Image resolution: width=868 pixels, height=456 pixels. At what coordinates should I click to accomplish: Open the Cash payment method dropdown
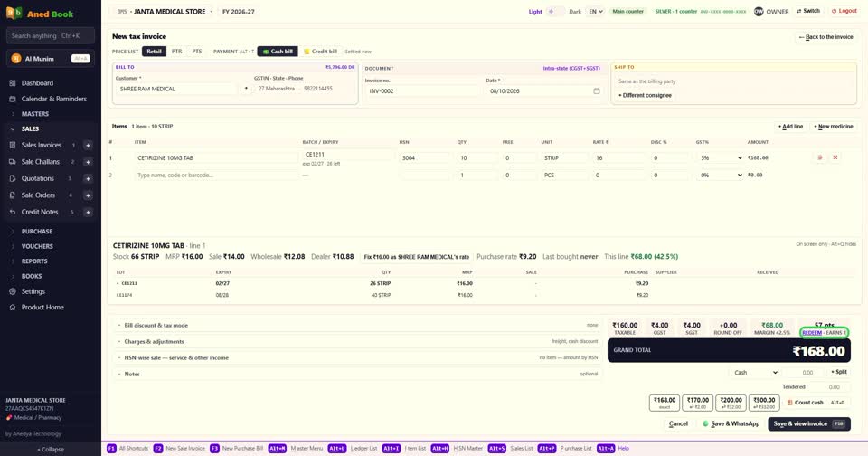pyautogui.click(x=755, y=373)
